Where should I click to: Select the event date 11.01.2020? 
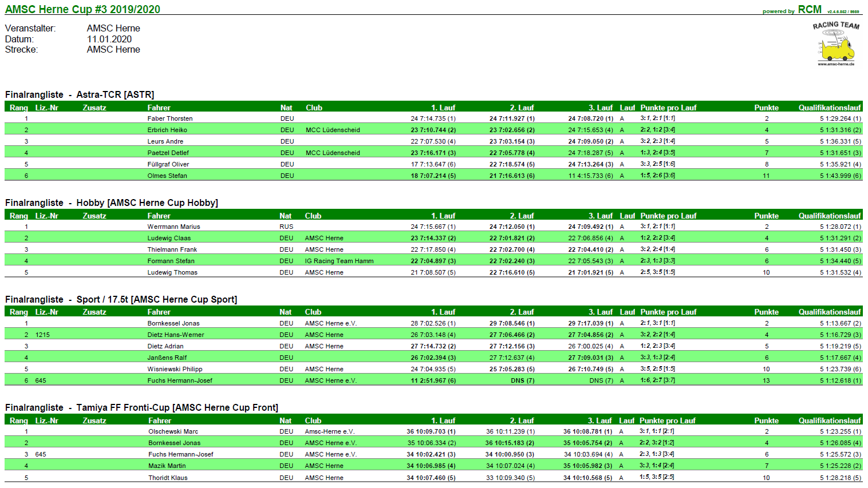(x=109, y=39)
